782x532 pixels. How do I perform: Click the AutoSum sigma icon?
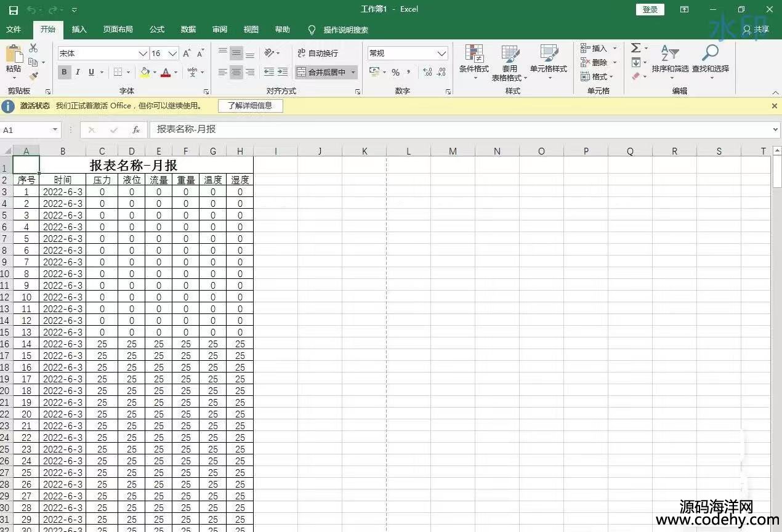point(636,48)
